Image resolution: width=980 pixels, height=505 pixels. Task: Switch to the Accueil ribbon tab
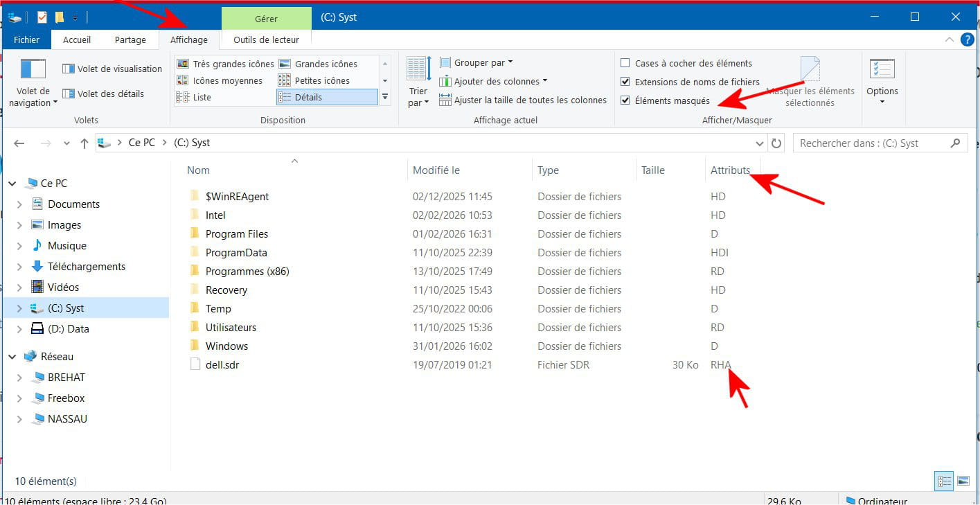(77, 39)
